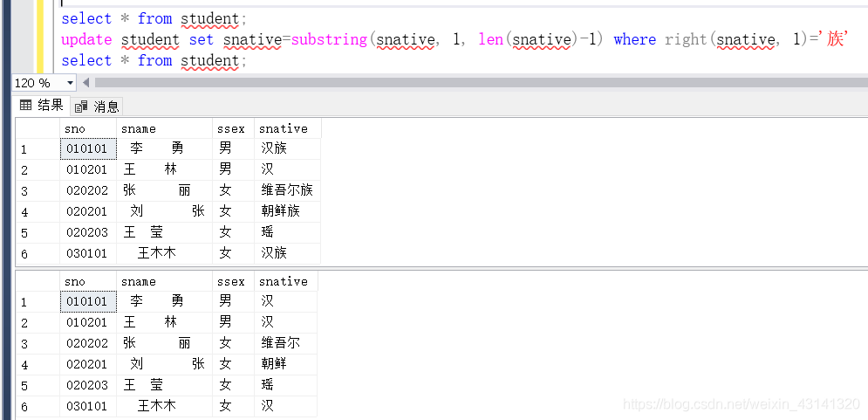Click the update keyword in the SQL editor
Viewport: 868px width, 420px height.
[x=86, y=39]
